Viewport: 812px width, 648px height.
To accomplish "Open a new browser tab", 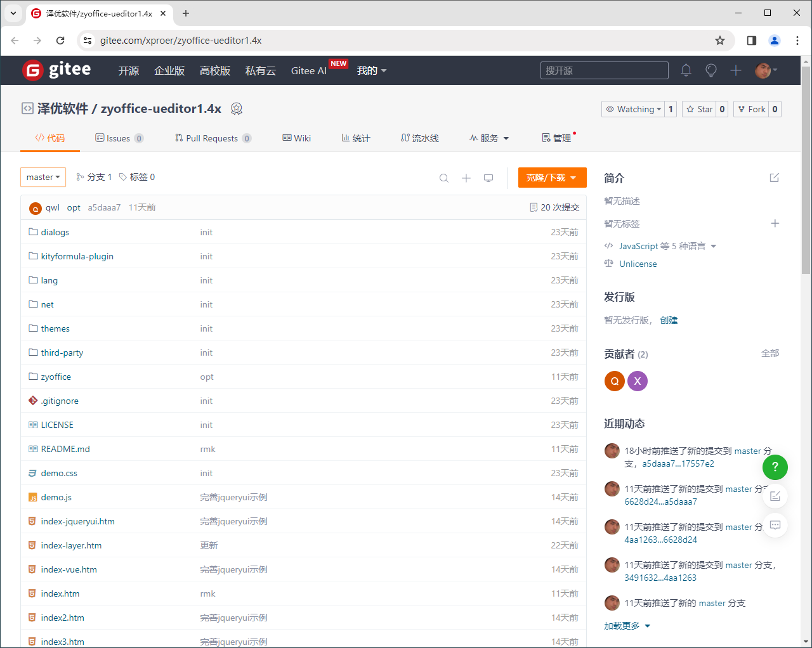I will pyautogui.click(x=186, y=13).
